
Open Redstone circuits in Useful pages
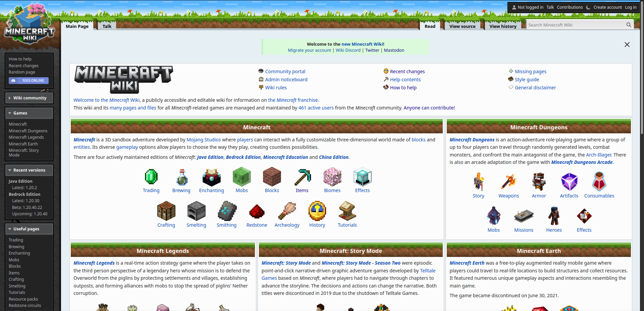tap(25, 306)
